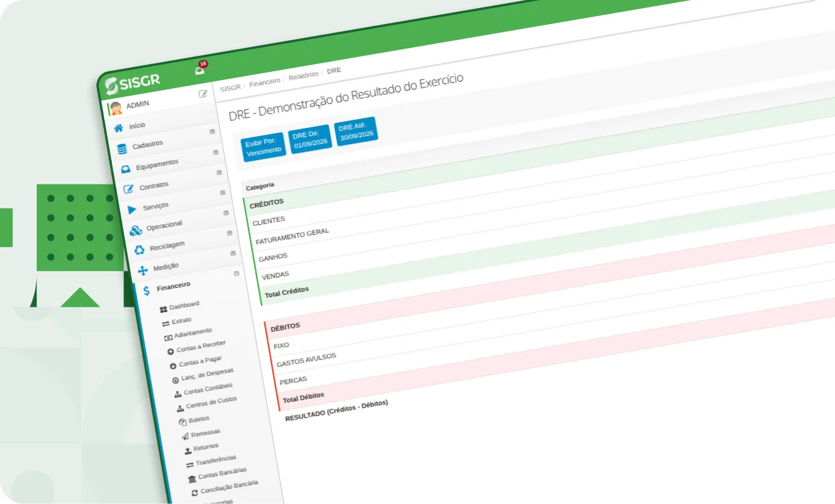Image resolution: width=835 pixels, height=504 pixels.
Task: Click the RESULTADO (Créditos - Débitos) row
Action: [336, 410]
